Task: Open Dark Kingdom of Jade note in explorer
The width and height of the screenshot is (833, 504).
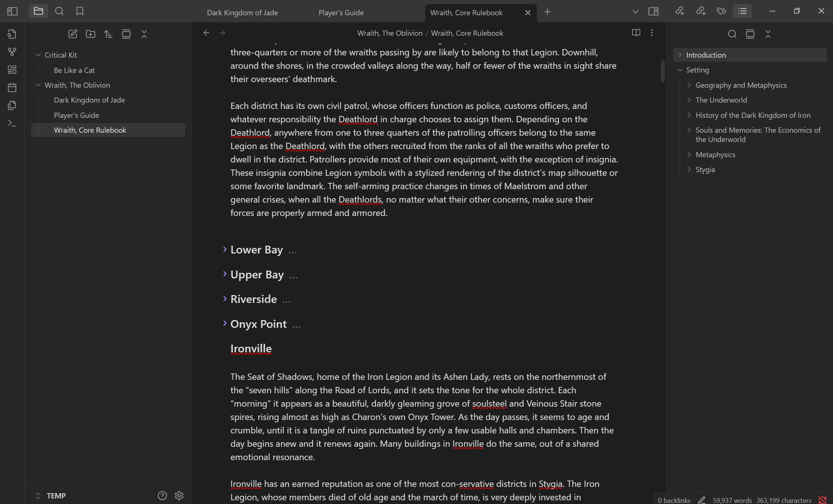Action: point(89,100)
